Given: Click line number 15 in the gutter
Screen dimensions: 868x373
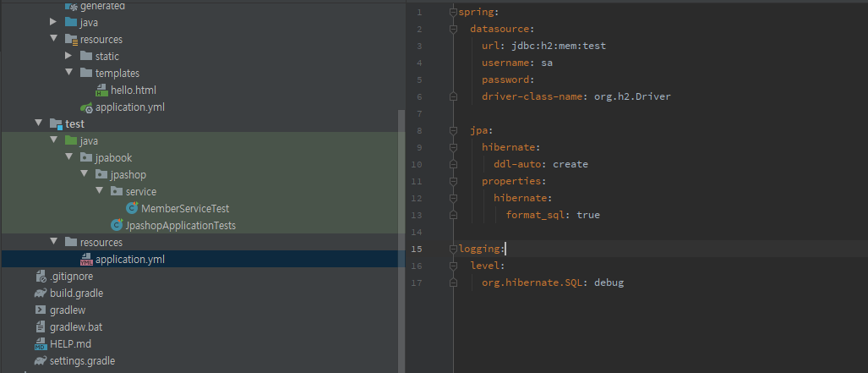Looking at the screenshot, I should click(x=417, y=249).
